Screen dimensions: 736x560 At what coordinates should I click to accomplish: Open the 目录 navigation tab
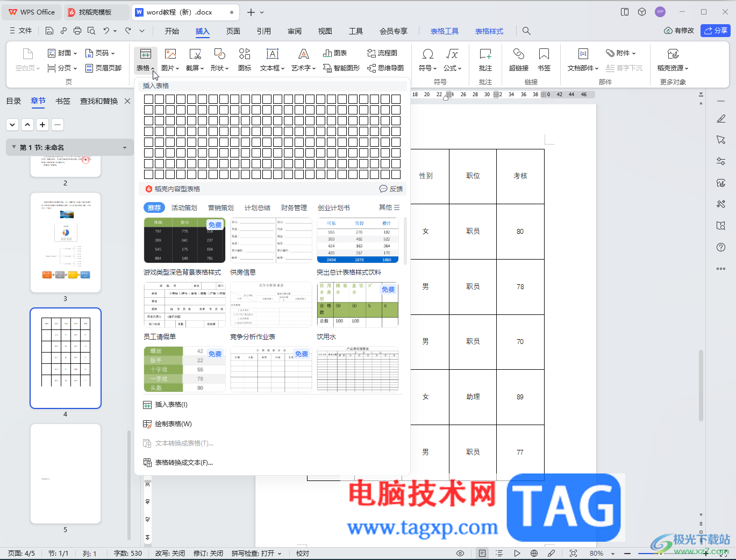coord(13,101)
